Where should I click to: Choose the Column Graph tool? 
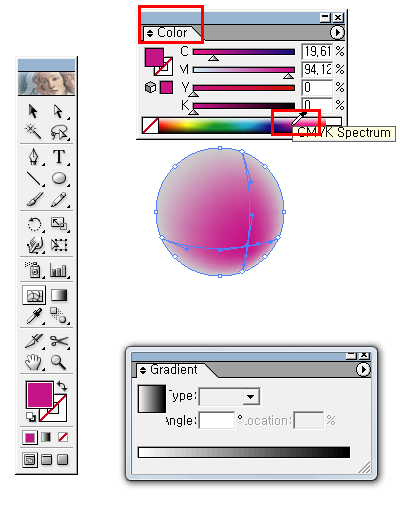point(58,270)
